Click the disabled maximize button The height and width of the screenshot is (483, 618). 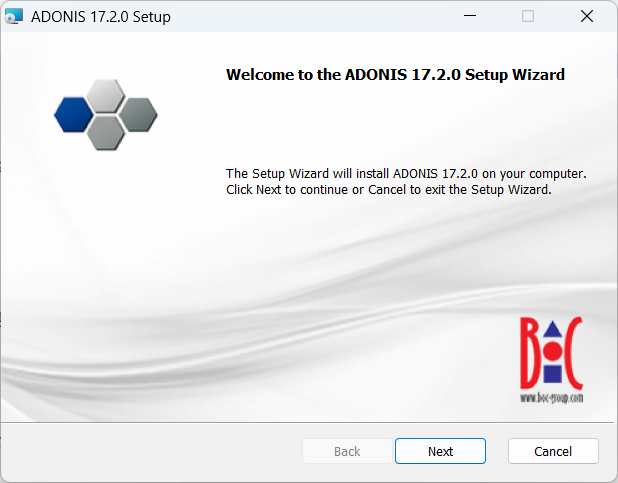click(528, 16)
